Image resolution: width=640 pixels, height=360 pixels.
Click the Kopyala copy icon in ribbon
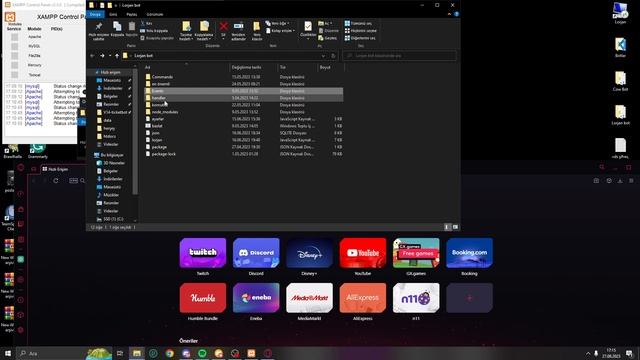pyautogui.click(x=117, y=27)
